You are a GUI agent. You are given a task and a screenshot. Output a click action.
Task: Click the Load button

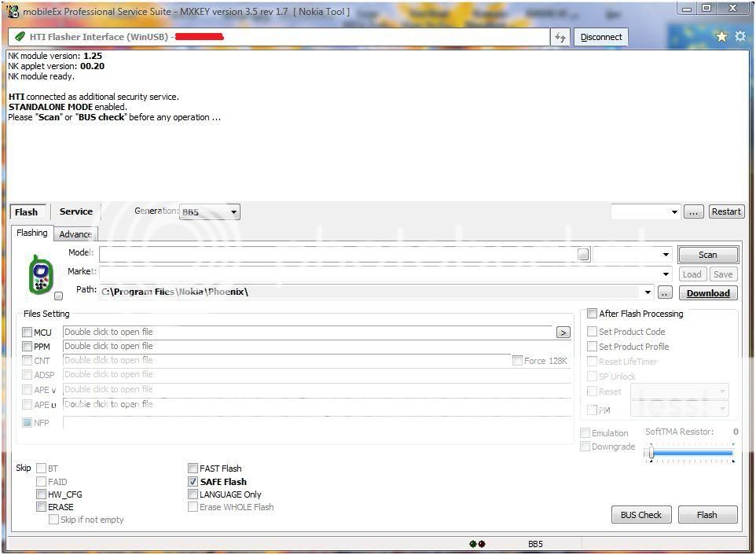(x=692, y=274)
